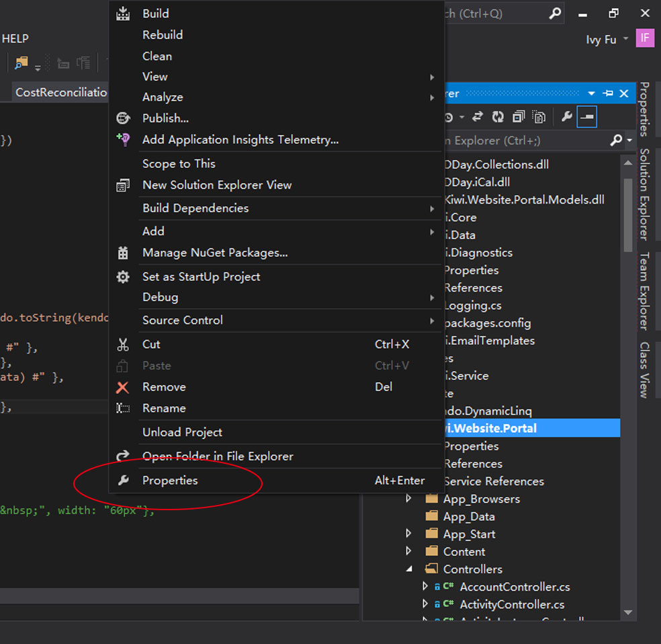Image resolution: width=661 pixels, height=644 pixels.
Task: Click the StartUp Project gear icon
Action: pos(123,277)
